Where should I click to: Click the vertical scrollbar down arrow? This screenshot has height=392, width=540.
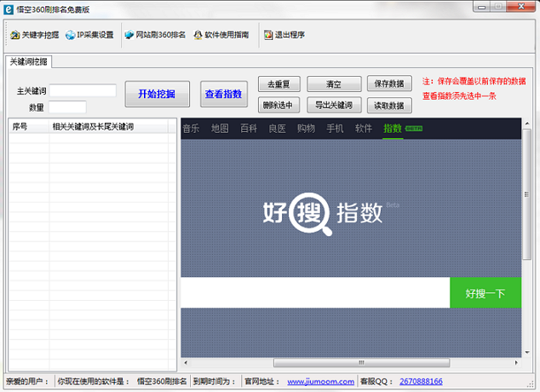527,353
